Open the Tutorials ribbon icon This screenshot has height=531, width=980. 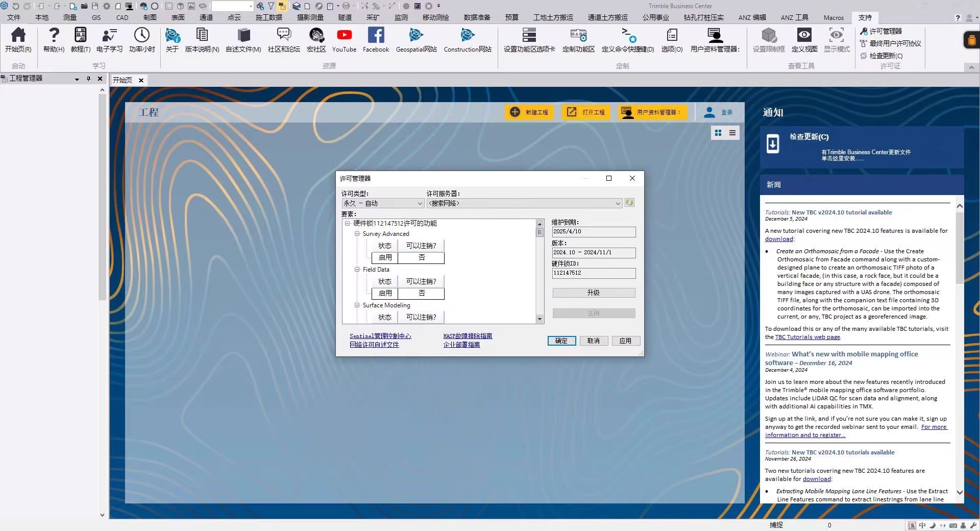pos(80,39)
